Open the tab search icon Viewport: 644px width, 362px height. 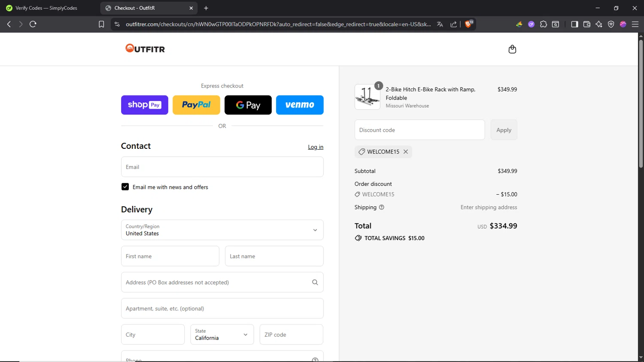(x=556, y=24)
